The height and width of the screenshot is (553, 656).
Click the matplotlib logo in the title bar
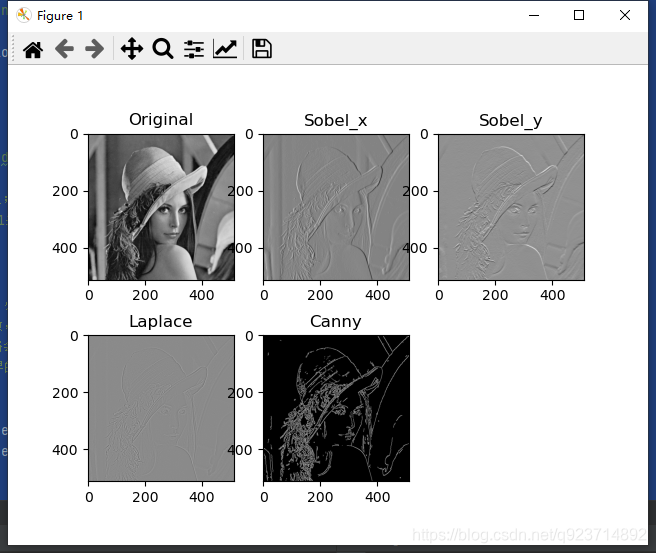[x=24, y=15]
